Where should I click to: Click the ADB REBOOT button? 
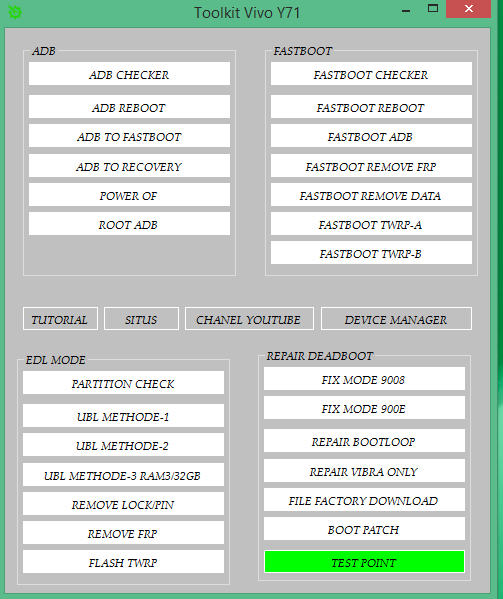(129, 107)
